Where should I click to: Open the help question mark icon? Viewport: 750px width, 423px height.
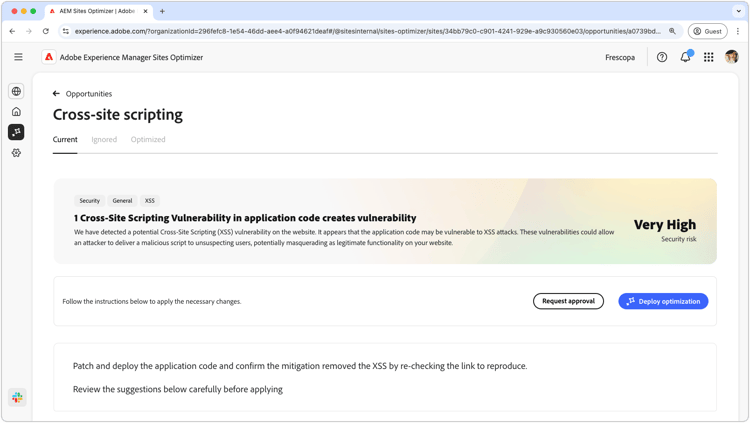(x=662, y=57)
